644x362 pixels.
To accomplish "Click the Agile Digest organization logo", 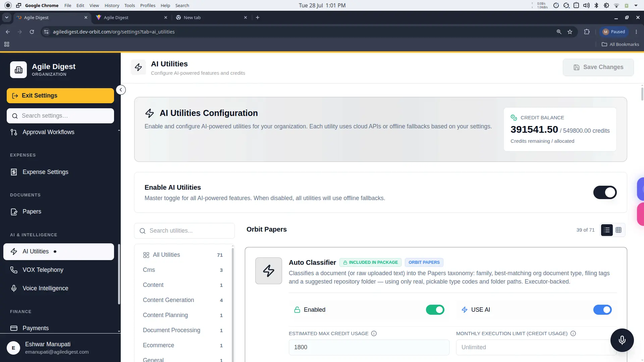I will click(x=18, y=70).
